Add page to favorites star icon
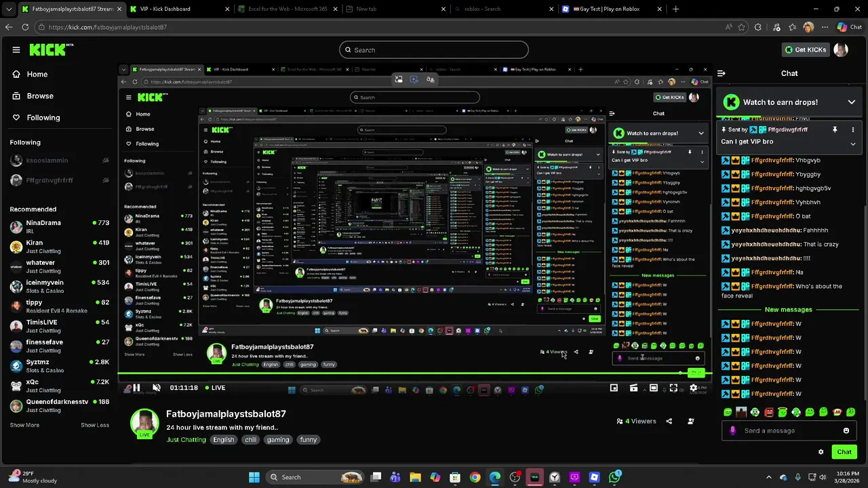This screenshot has width=868, height=488. click(x=741, y=27)
